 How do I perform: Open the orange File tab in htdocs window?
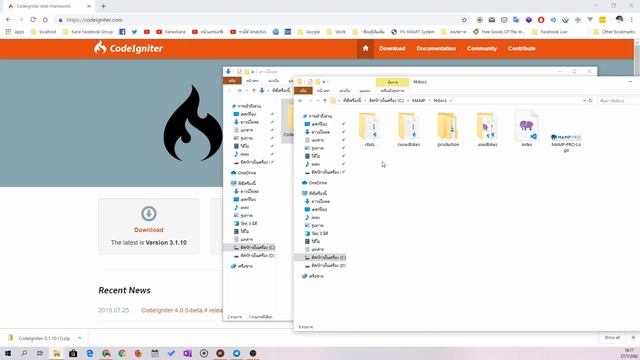[303, 91]
